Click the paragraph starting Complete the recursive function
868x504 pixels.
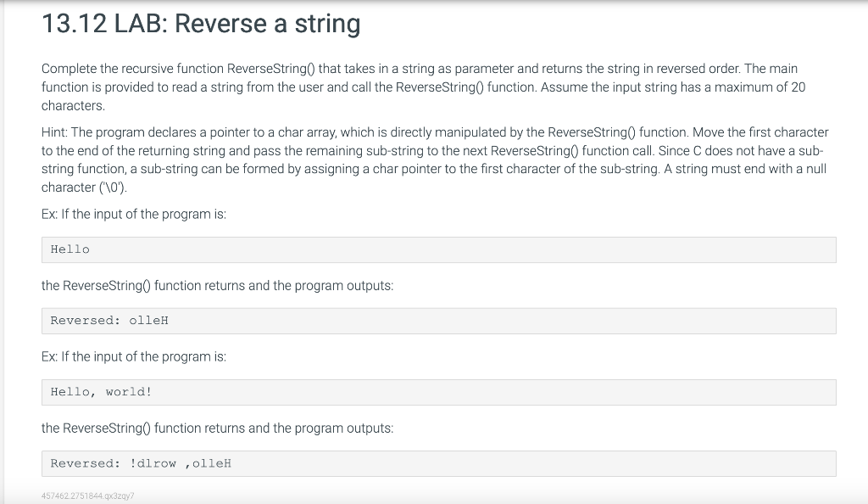[x=424, y=87]
